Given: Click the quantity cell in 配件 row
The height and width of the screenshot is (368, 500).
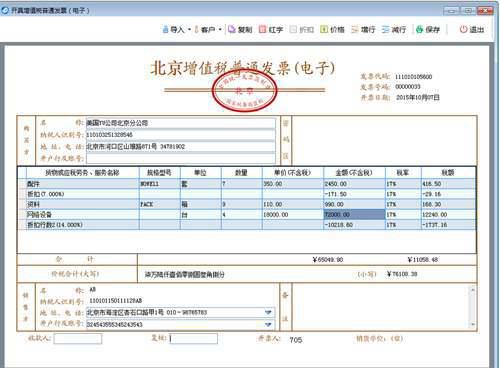Looking at the screenshot, I should point(242,184).
